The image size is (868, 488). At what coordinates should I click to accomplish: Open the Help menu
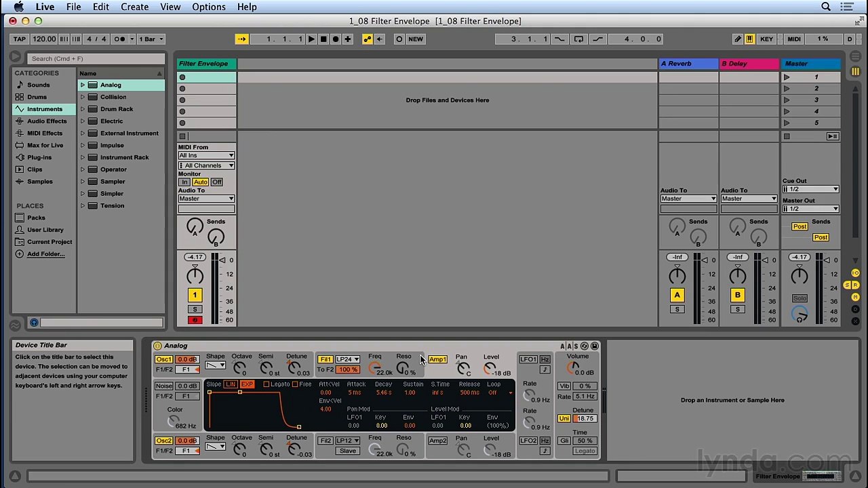[247, 7]
